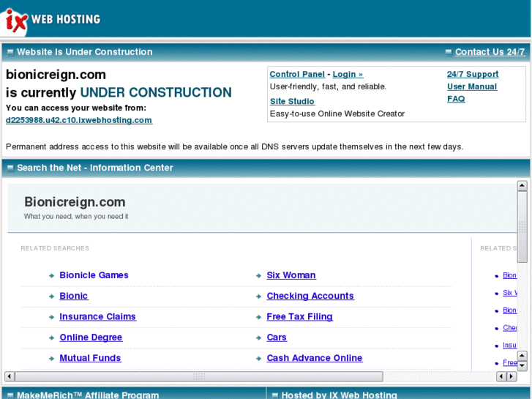This screenshot has width=532, height=399.
Task: Click the arrow bullet beside Bionic
Action: click(x=51, y=297)
